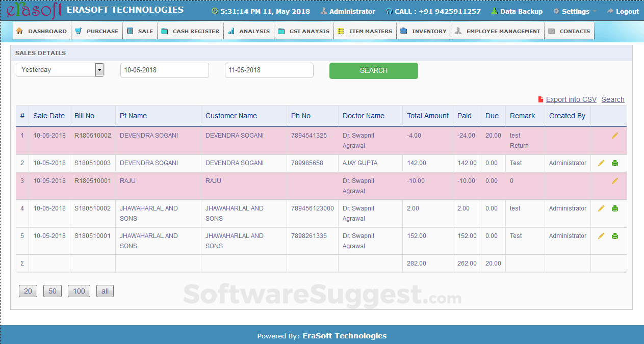
Task: Click the start date field 10-05-2018
Action: click(x=165, y=70)
